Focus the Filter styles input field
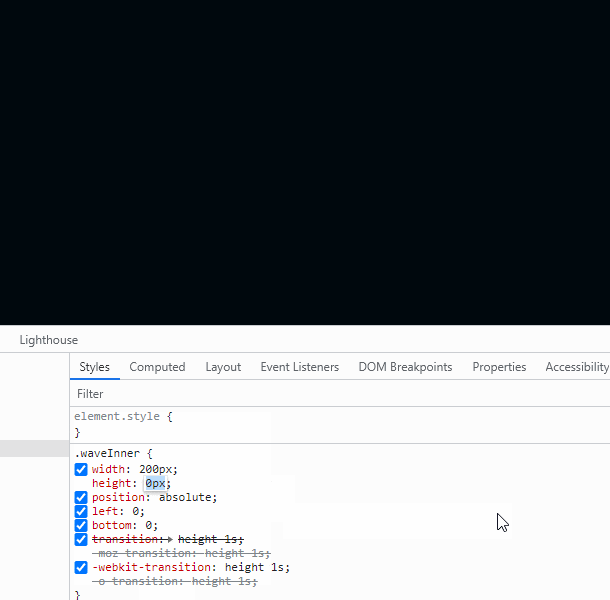 [x=340, y=394]
